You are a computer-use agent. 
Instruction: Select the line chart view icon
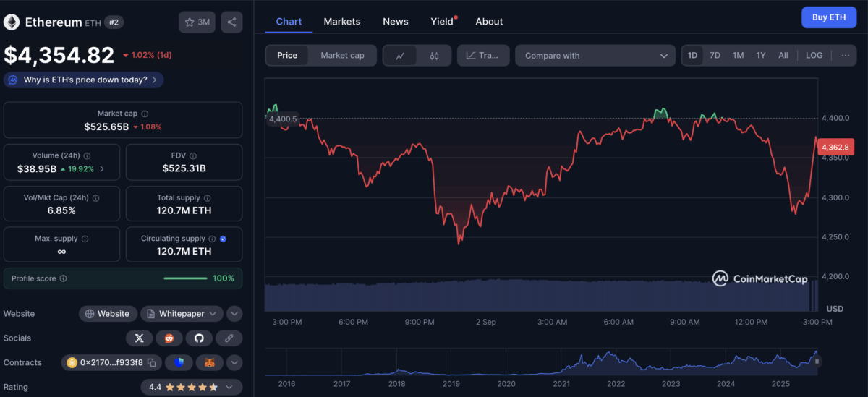point(400,56)
